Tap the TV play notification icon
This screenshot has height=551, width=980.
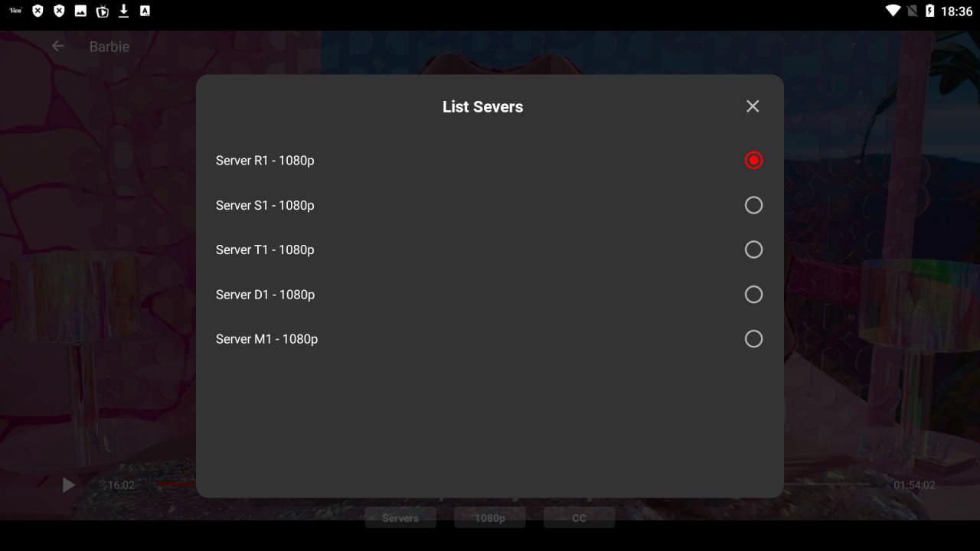(102, 11)
